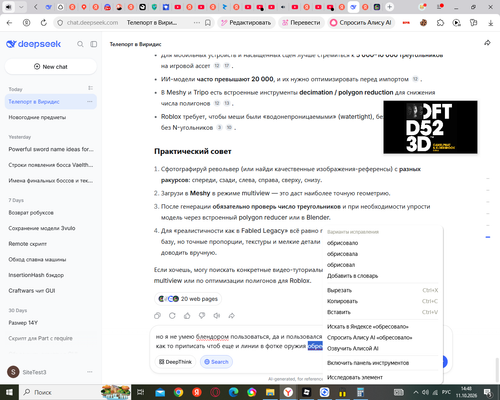Start a New chat

click(51, 67)
